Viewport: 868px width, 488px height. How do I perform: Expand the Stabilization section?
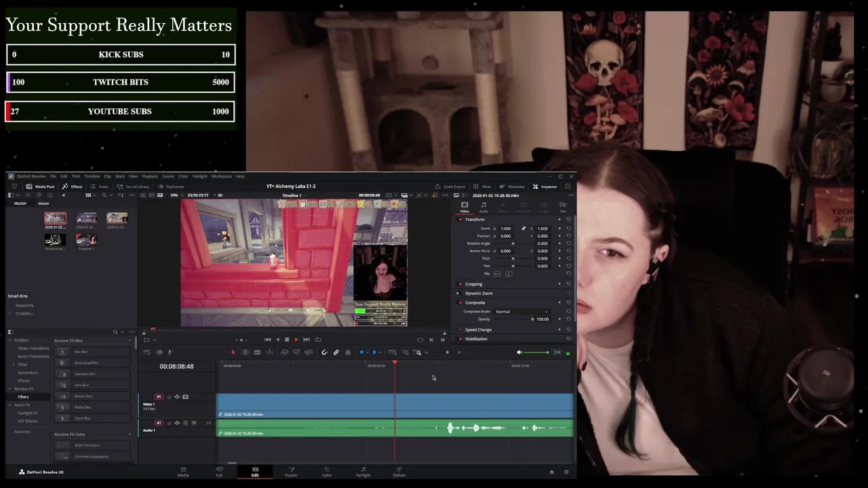[x=476, y=339]
